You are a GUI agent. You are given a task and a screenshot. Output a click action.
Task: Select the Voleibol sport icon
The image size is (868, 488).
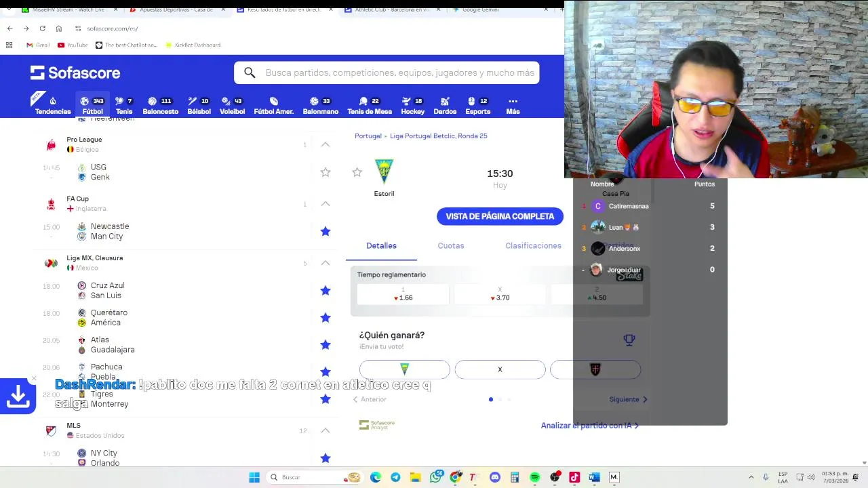click(232, 105)
